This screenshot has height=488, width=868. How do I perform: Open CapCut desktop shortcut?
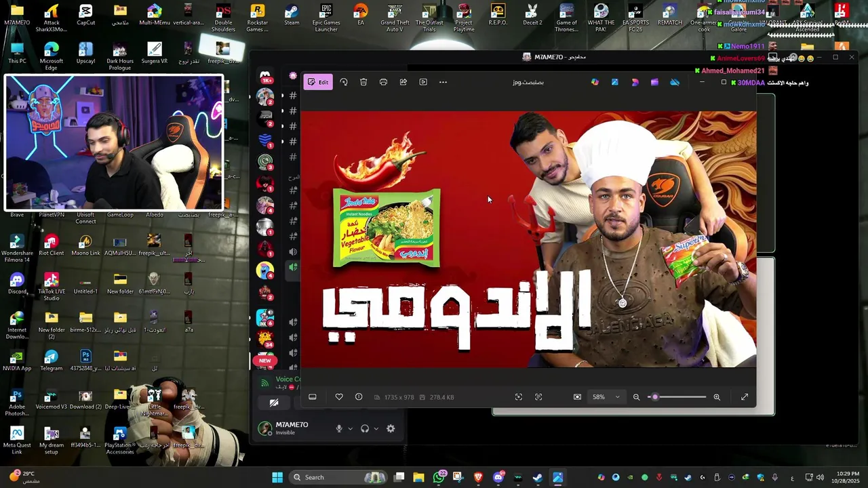pyautogui.click(x=85, y=15)
